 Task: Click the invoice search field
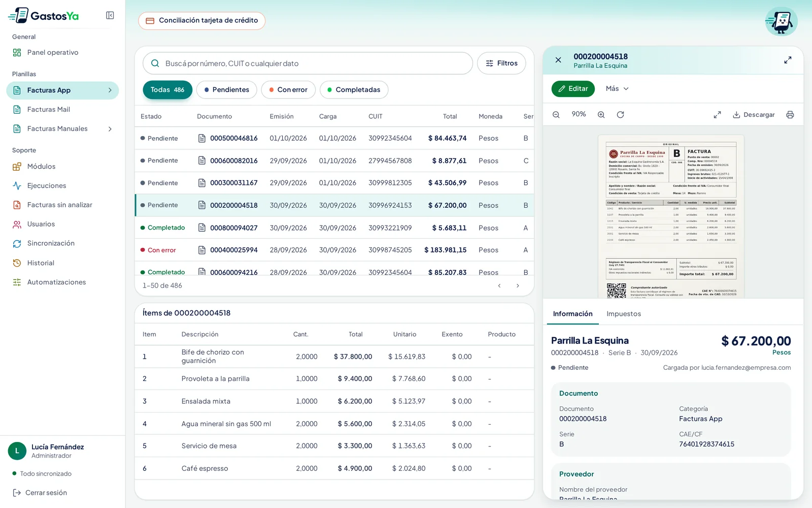[308, 63]
